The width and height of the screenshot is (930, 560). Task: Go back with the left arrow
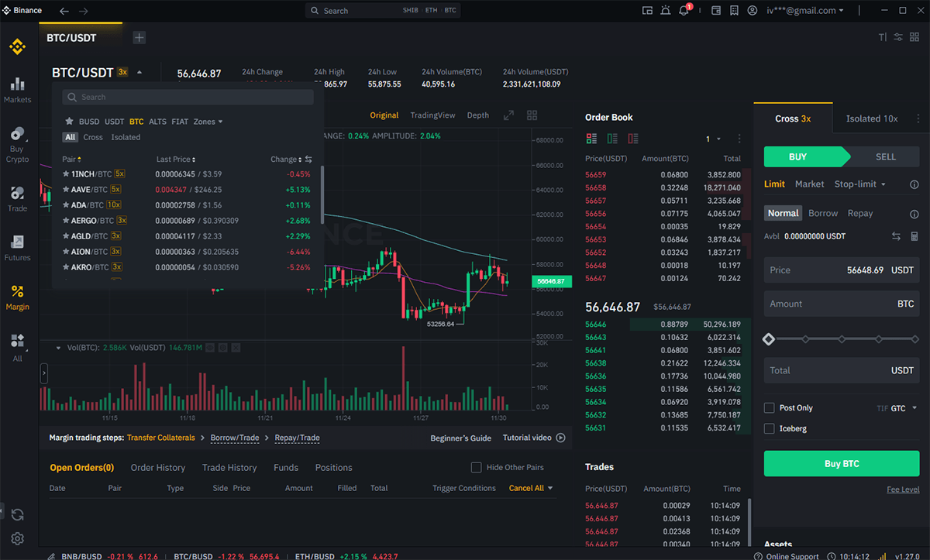point(64,11)
